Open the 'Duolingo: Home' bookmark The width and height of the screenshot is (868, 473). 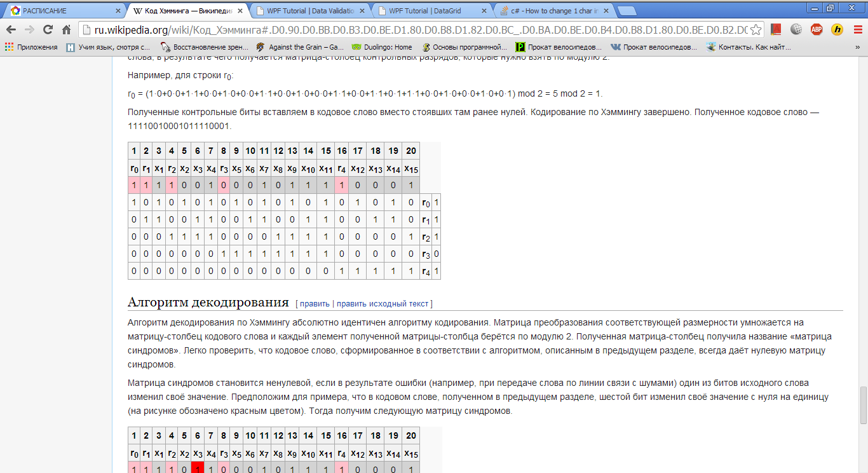382,47
